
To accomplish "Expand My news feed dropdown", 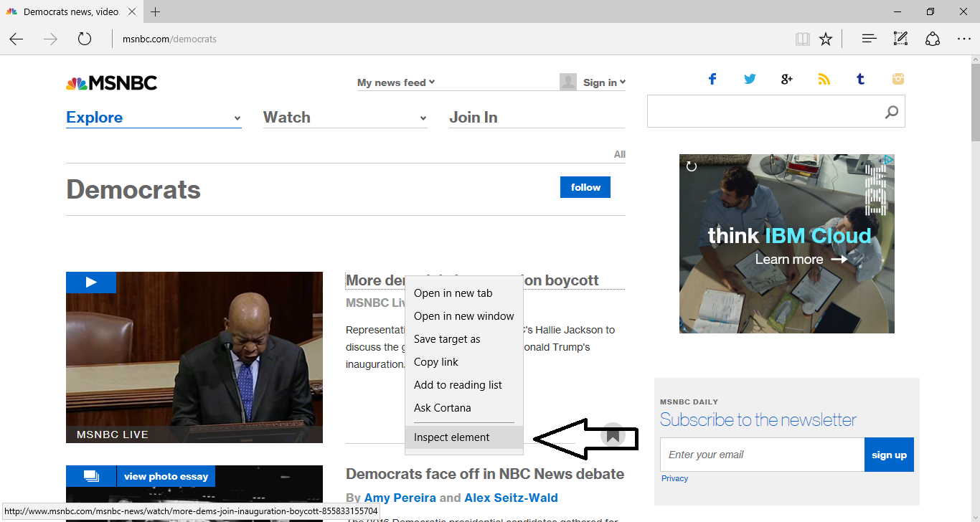I will click(396, 82).
